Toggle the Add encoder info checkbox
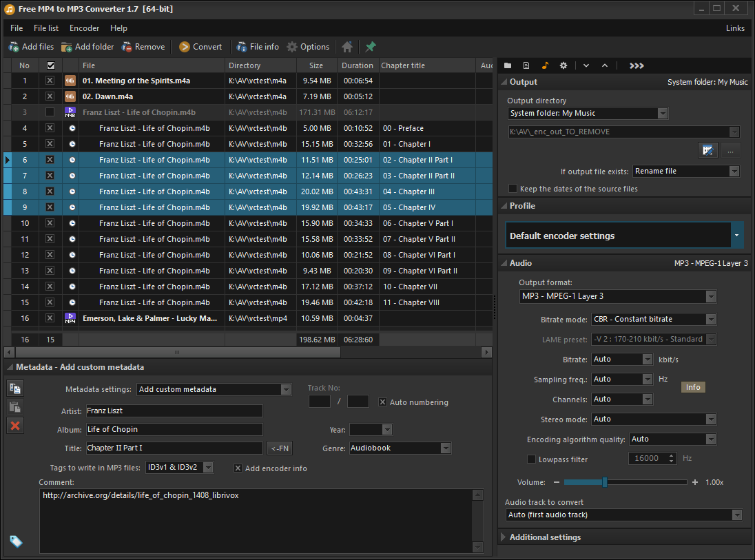Screen dimensions: 755x560 [x=238, y=468]
